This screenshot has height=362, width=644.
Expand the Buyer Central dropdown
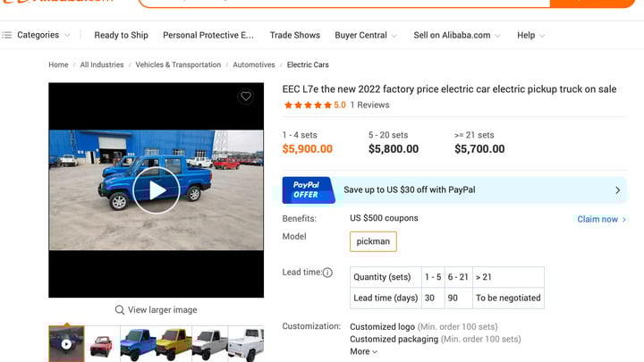pos(366,35)
